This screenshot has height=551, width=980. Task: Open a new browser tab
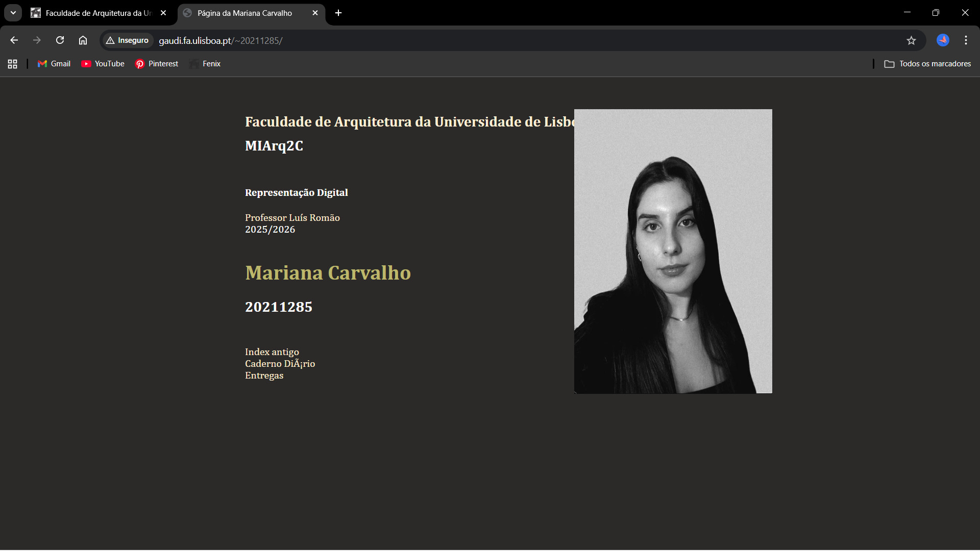[x=338, y=13]
